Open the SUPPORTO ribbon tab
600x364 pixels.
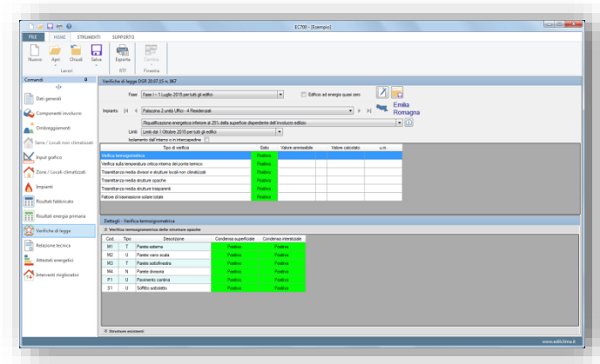pyautogui.click(x=123, y=37)
